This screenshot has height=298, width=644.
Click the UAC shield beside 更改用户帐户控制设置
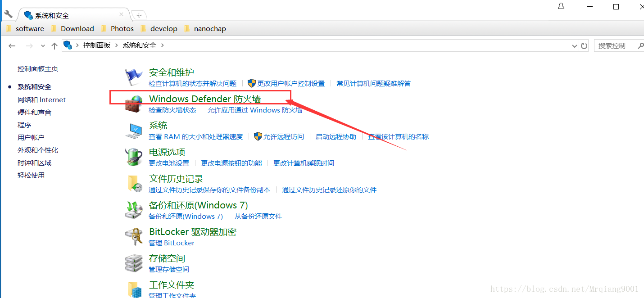coord(251,83)
